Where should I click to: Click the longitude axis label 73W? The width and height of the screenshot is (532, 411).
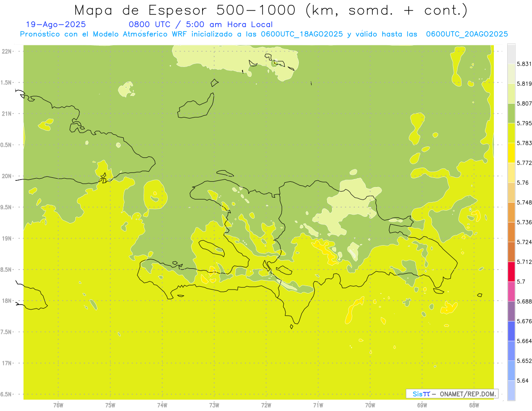(x=214, y=405)
